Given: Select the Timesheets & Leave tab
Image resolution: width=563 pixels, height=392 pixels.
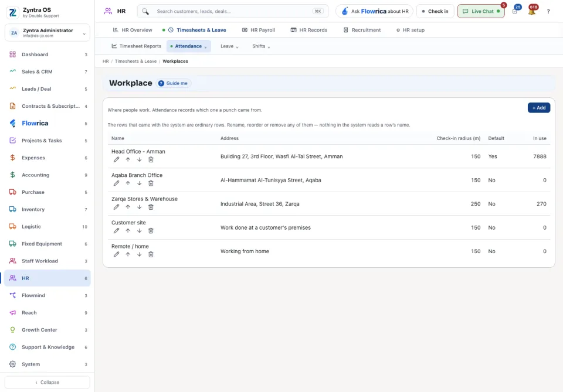Looking at the screenshot, I should (197, 30).
